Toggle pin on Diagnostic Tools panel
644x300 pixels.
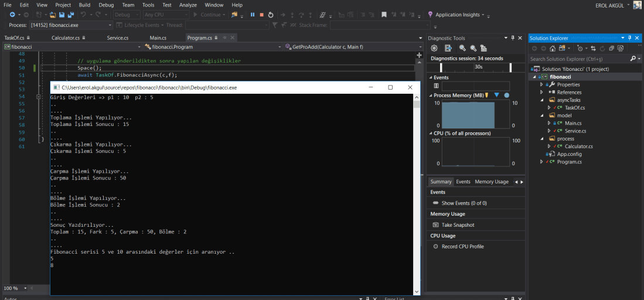[513, 38]
